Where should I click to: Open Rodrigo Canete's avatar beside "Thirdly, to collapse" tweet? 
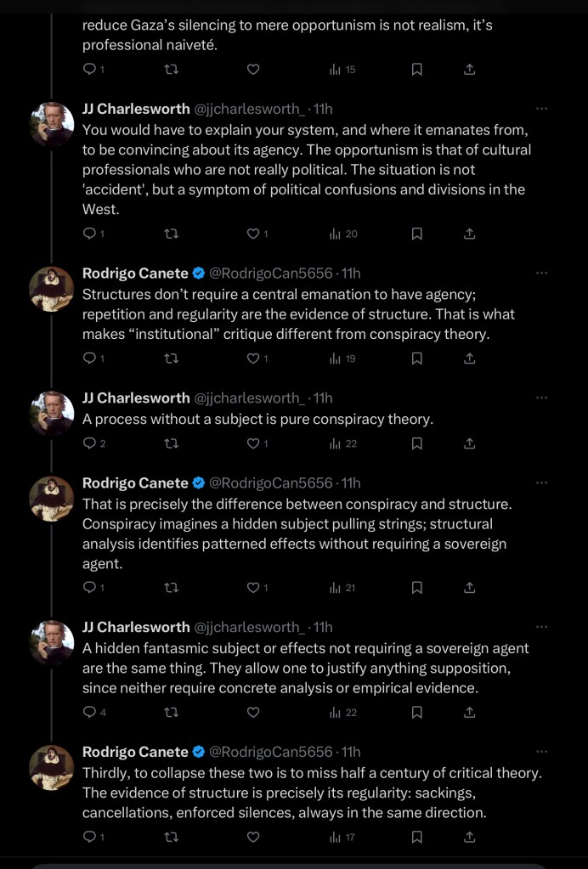52,768
